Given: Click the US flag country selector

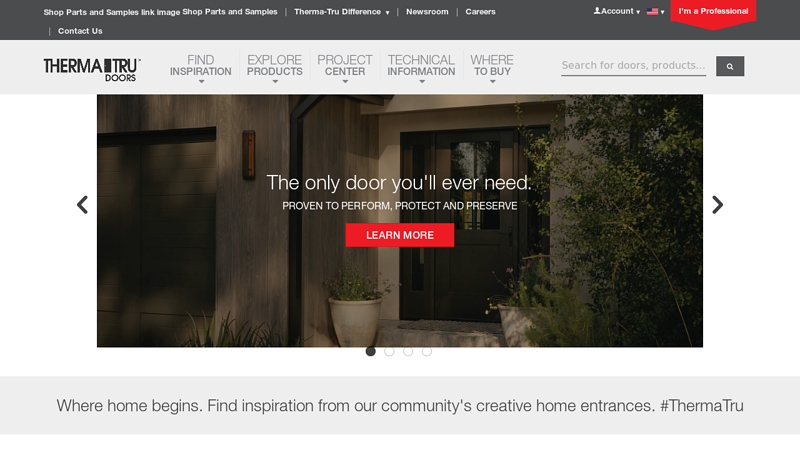Looking at the screenshot, I should coord(653,12).
